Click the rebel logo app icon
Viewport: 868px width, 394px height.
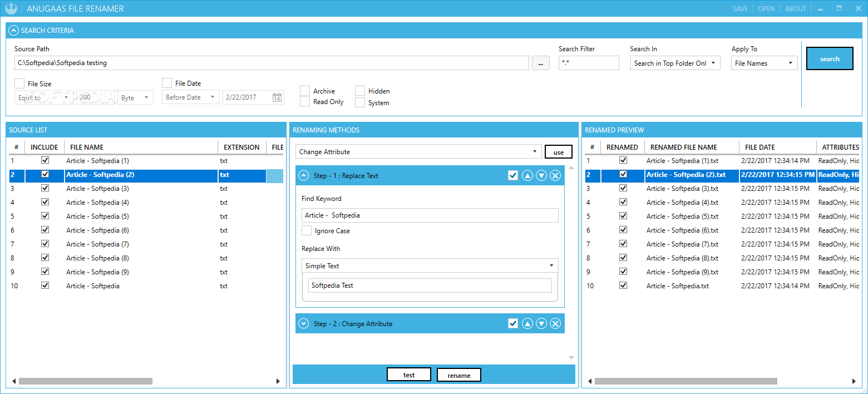click(x=11, y=8)
